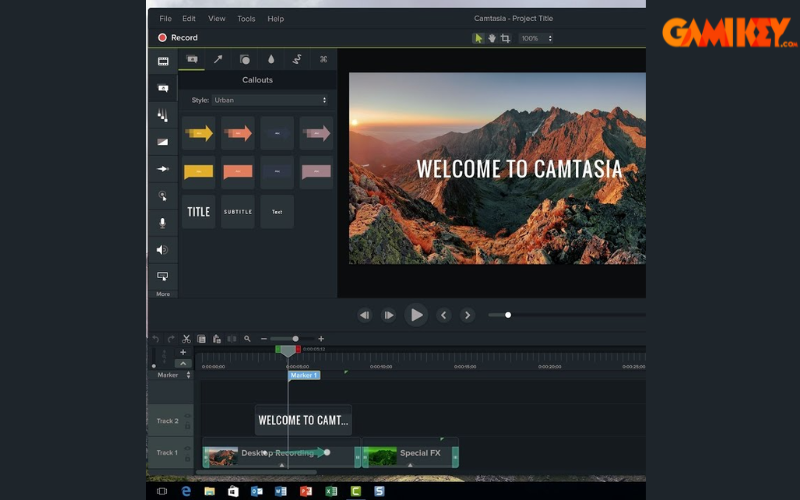
Task: Select the yellow speech bubble callout
Action: pos(198,172)
